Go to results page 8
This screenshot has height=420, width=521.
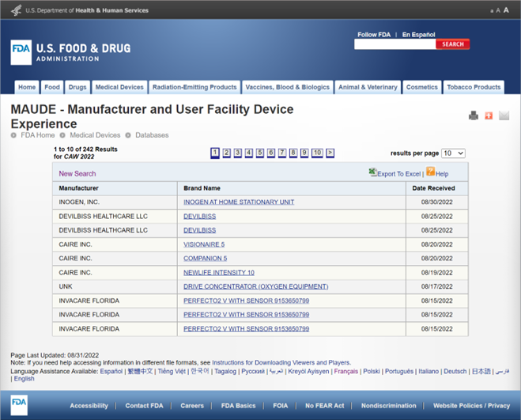[293, 153]
